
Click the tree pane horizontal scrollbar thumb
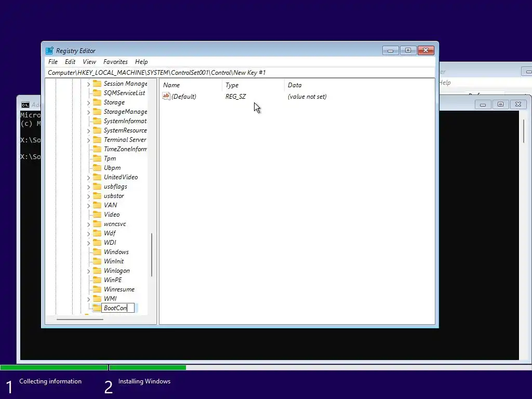[79, 320]
